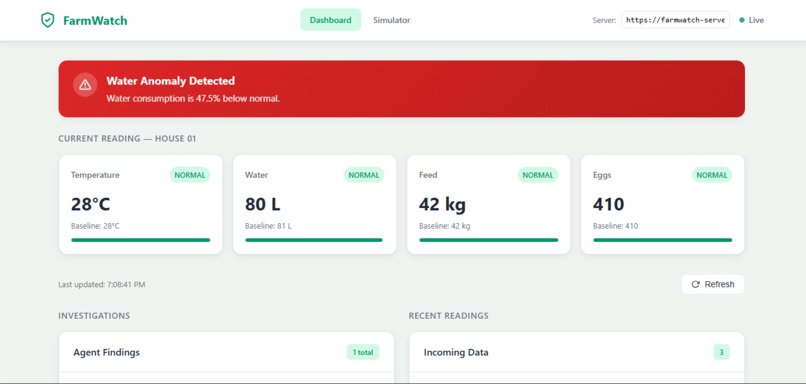Click the Eggs card progress bar
This screenshot has height=384, width=806.
tap(662, 240)
